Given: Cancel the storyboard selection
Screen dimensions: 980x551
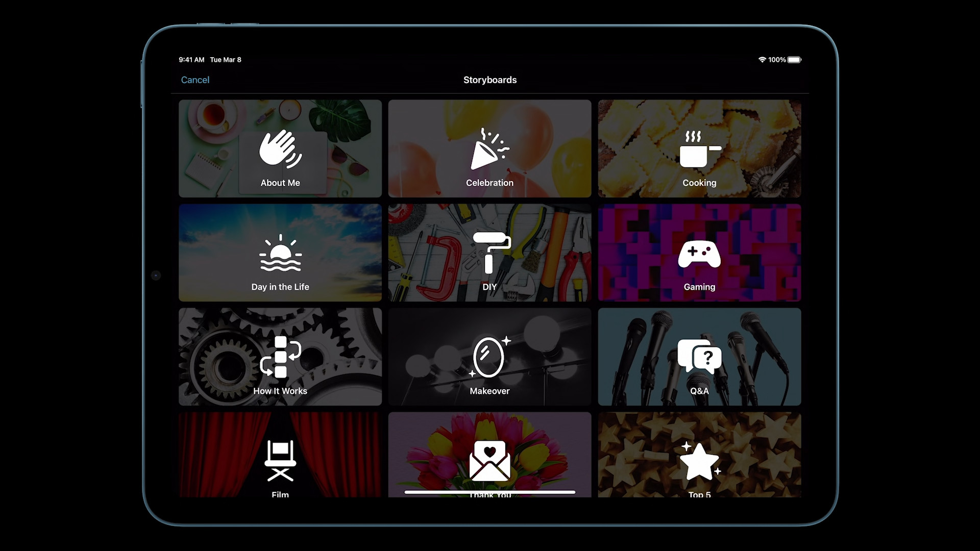Looking at the screenshot, I should tap(194, 80).
